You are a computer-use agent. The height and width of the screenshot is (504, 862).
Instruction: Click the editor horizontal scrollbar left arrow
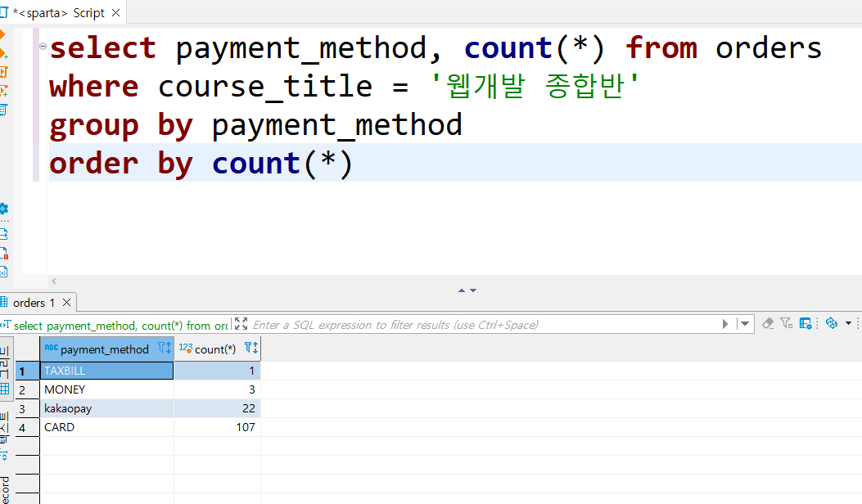[x=54, y=281]
